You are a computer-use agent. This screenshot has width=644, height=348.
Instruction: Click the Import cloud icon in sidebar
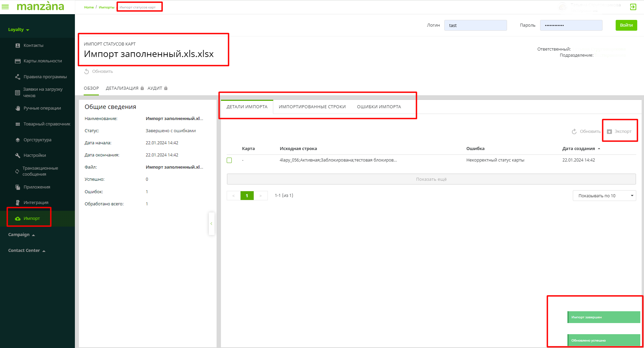[18, 219]
